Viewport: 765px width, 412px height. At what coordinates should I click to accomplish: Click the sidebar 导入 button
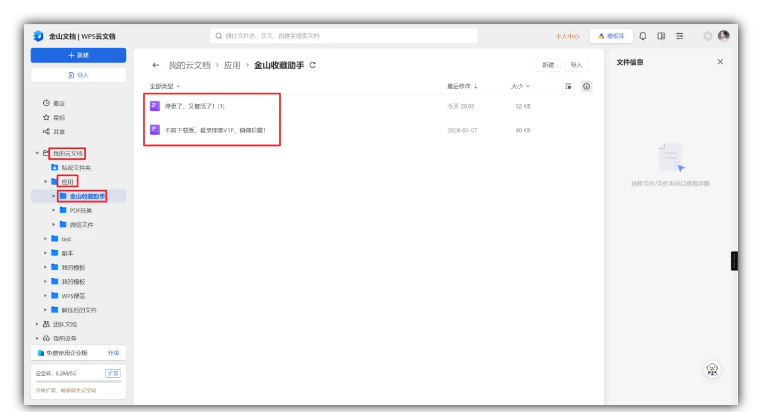click(78, 75)
